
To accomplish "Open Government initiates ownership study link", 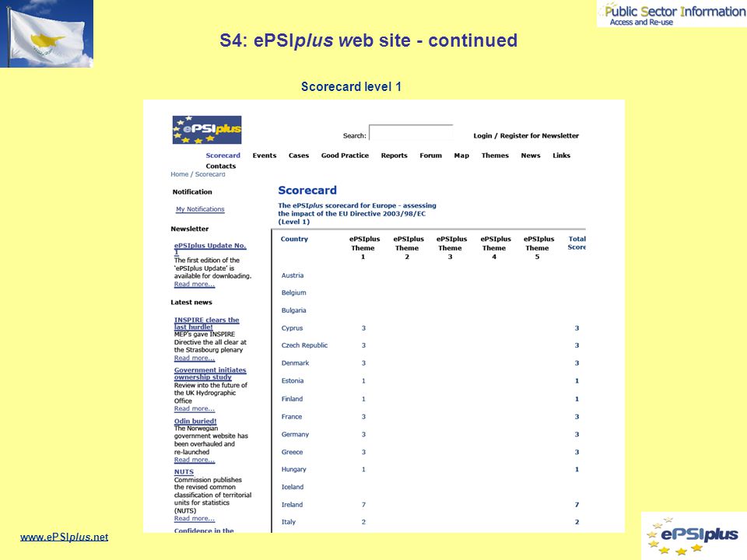I will tap(210, 373).
